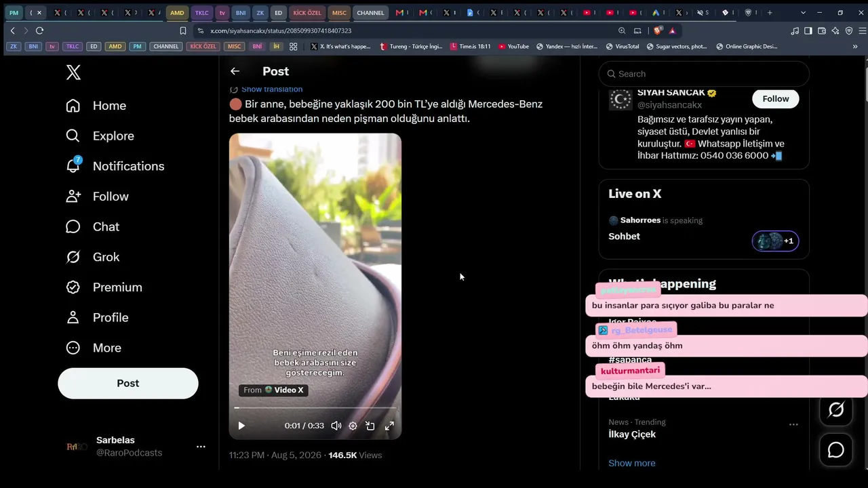This screenshot has height=488, width=868.
Task: Open the CHANNEL tab group
Action: (370, 13)
